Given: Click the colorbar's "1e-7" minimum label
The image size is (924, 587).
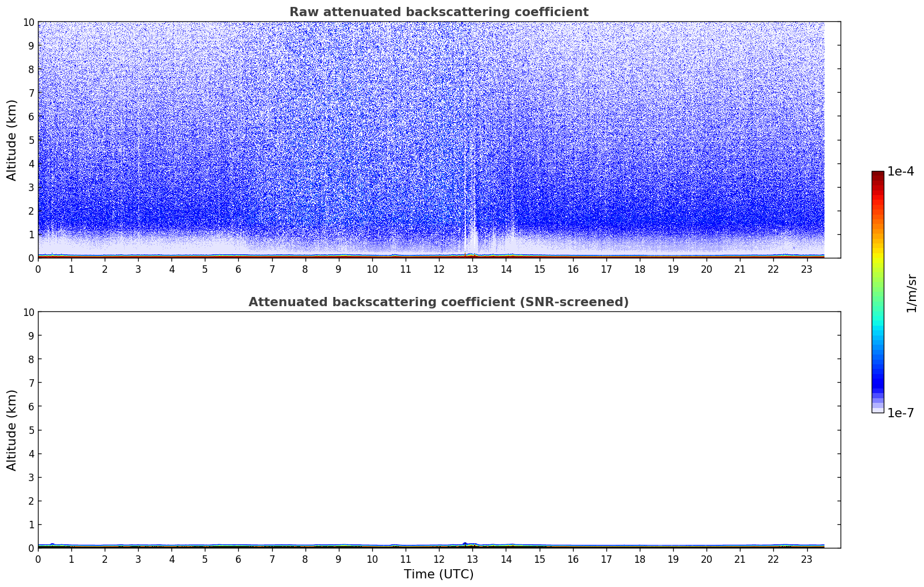Looking at the screenshot, I should click(900, 413).
